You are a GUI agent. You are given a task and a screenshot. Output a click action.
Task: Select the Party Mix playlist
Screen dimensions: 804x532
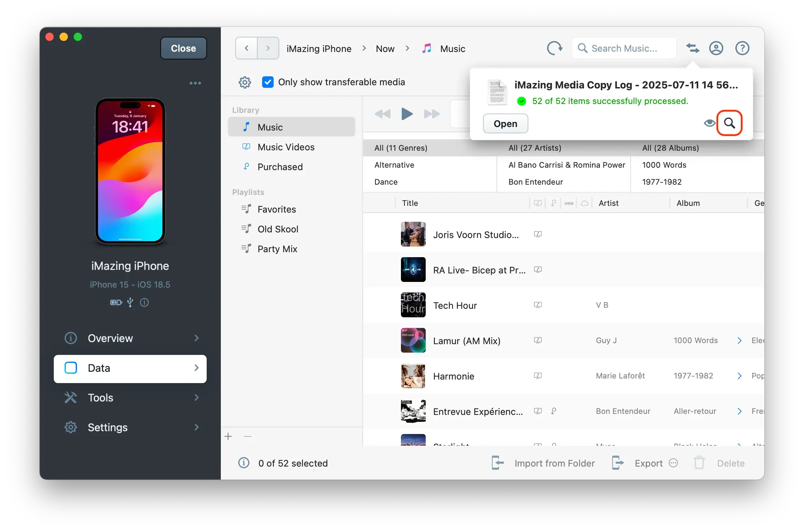pos(277,249)
